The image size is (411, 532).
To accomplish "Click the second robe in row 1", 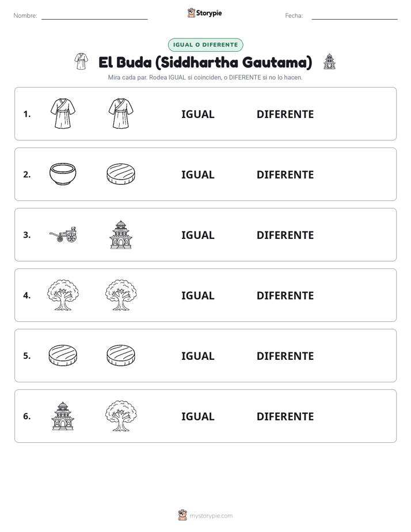I will click(121, 113).
